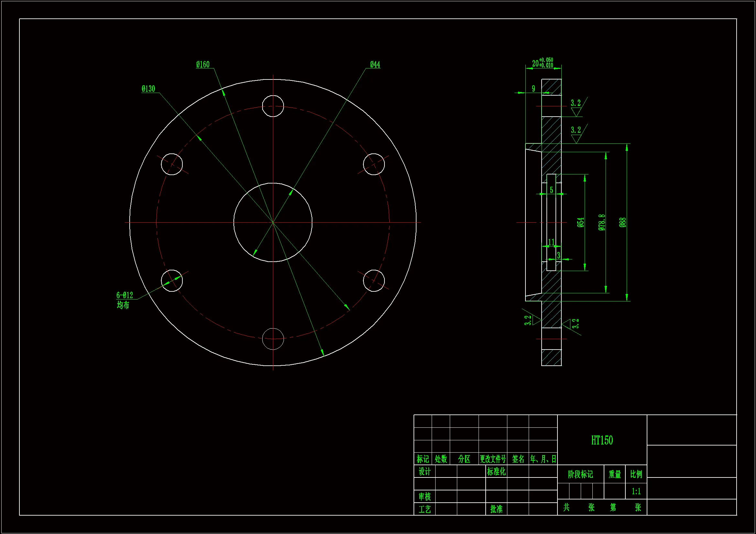756x534 pixels.
Task: Click the 更改文件号 column header
Action: pos(492,459)
